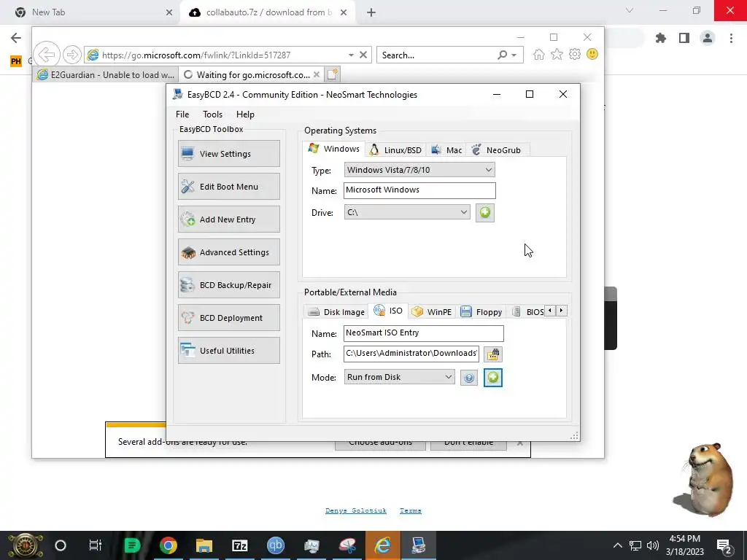The width and height of the screenshot is (747, 560).
Task: Open the notification center icon
Action: [724, 545]
